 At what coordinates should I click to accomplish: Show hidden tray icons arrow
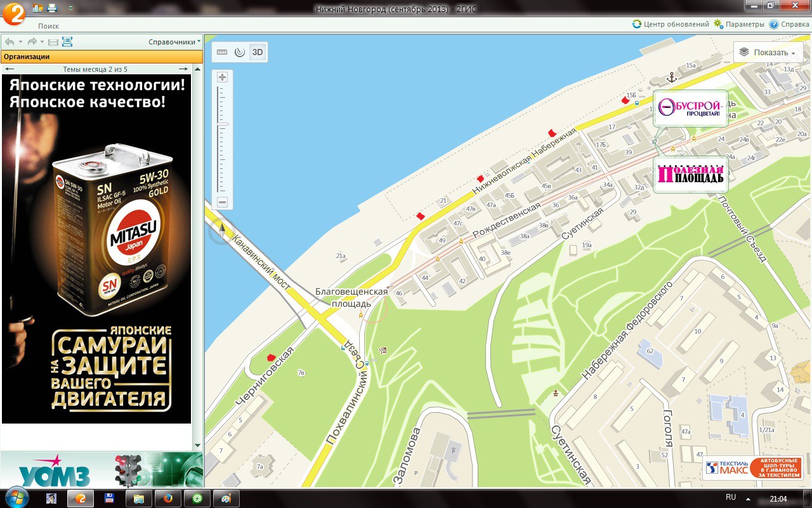pos(749,498)
